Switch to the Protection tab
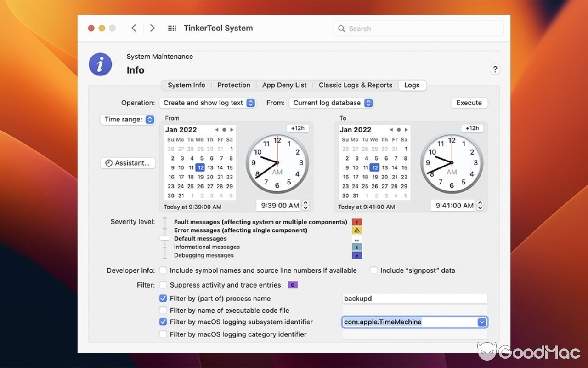 [x=234, y=85]
